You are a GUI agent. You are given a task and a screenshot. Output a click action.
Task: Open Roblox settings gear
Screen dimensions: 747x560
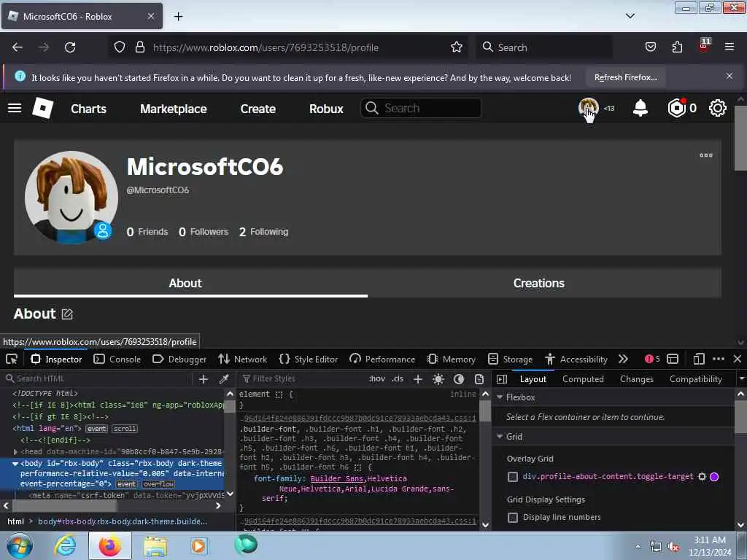pyautogui.click(x=718, y=108)
